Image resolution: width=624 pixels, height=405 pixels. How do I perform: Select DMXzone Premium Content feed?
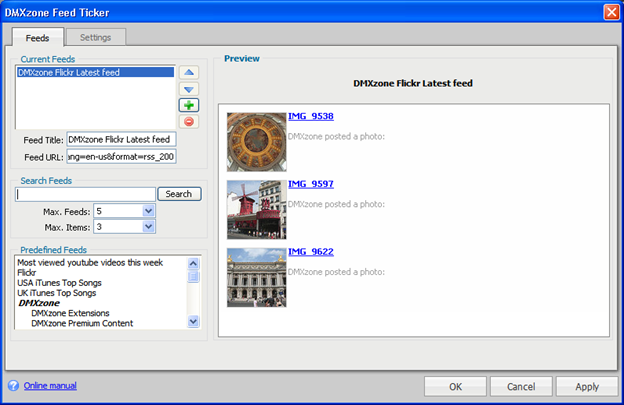tap(82, 323)
